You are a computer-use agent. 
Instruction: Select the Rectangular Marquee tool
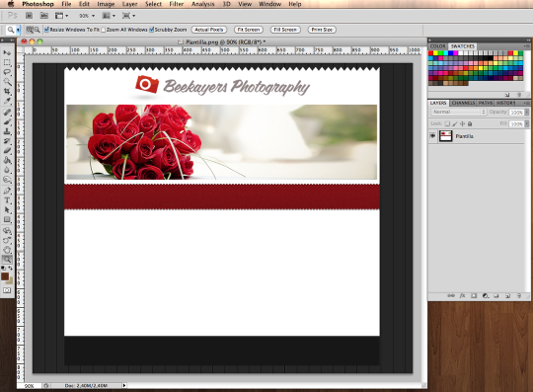[x=7, y=62]
